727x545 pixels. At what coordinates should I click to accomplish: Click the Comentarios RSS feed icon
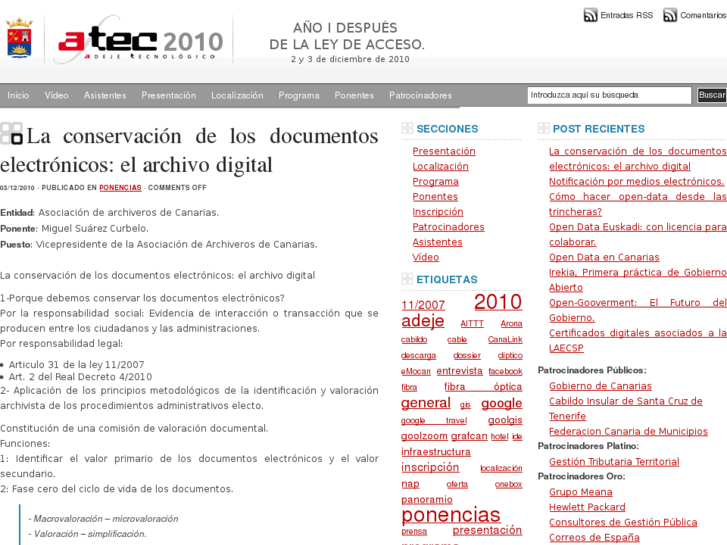coord(670,15)
